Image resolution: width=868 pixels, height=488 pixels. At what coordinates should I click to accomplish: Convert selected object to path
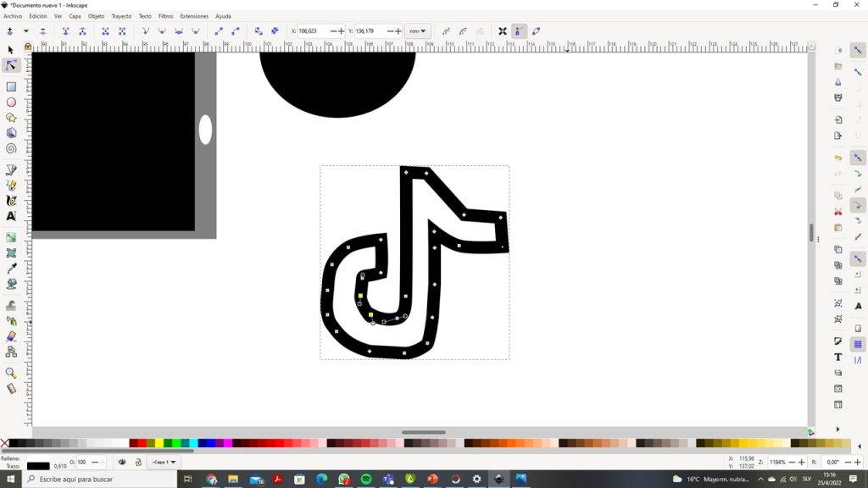tap(259, 31)
